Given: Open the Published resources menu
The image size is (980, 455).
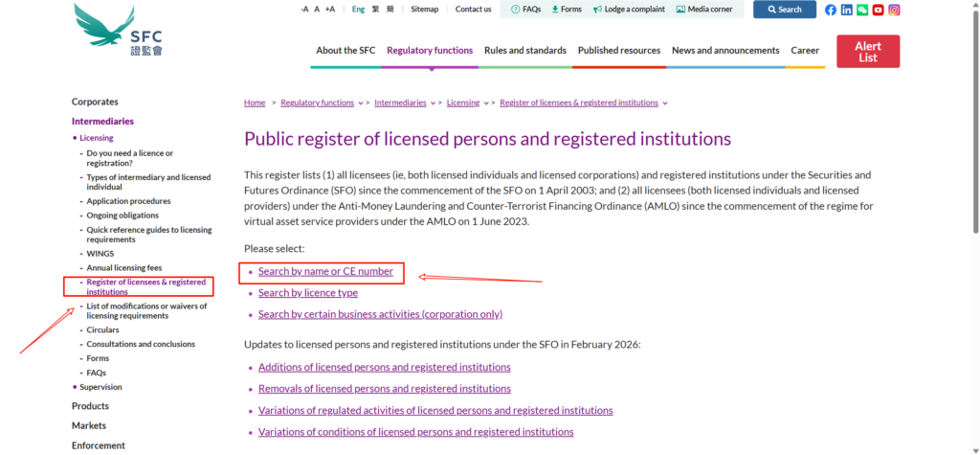Looking at the screenshot, I should 619,51.
